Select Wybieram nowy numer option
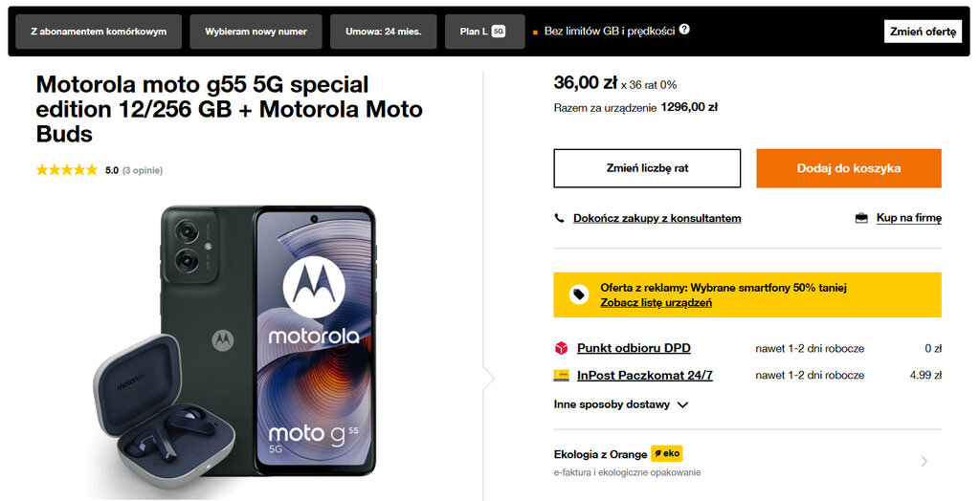The image size is (980, 501). click(x=256, y=32)
